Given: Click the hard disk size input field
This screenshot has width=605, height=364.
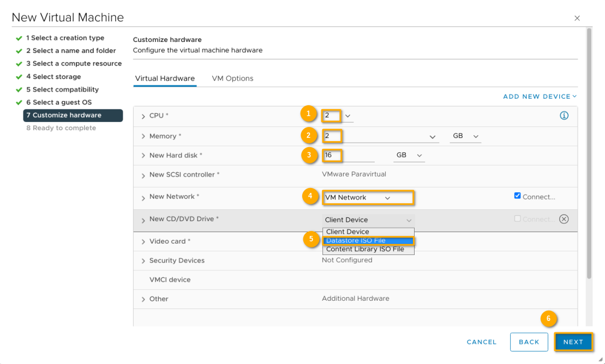Looking at the screenshot, I should pos(348,155).
